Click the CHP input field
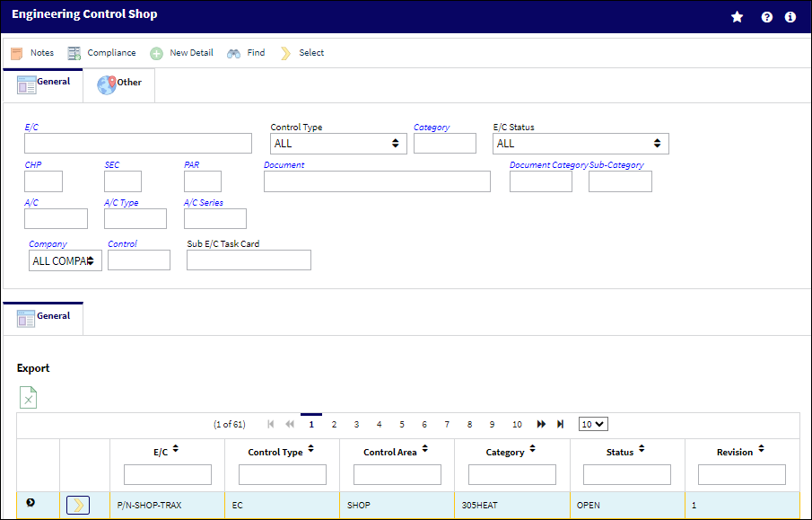 (x=43, y=181)
